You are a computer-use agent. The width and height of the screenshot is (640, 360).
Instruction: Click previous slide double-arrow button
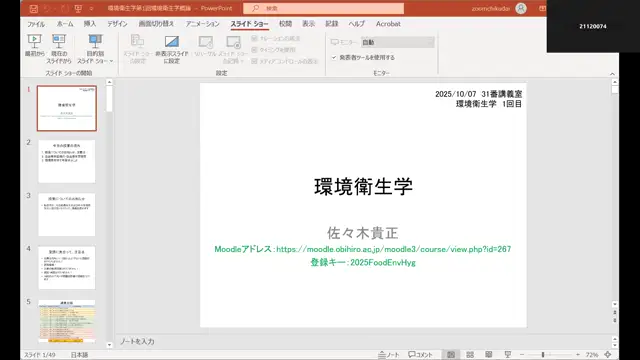[615, 313]
